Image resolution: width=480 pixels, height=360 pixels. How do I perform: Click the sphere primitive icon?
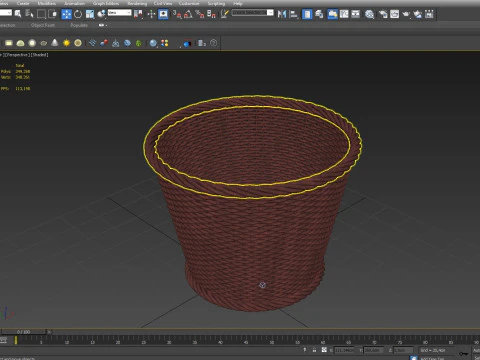click(x=32, y=43)
